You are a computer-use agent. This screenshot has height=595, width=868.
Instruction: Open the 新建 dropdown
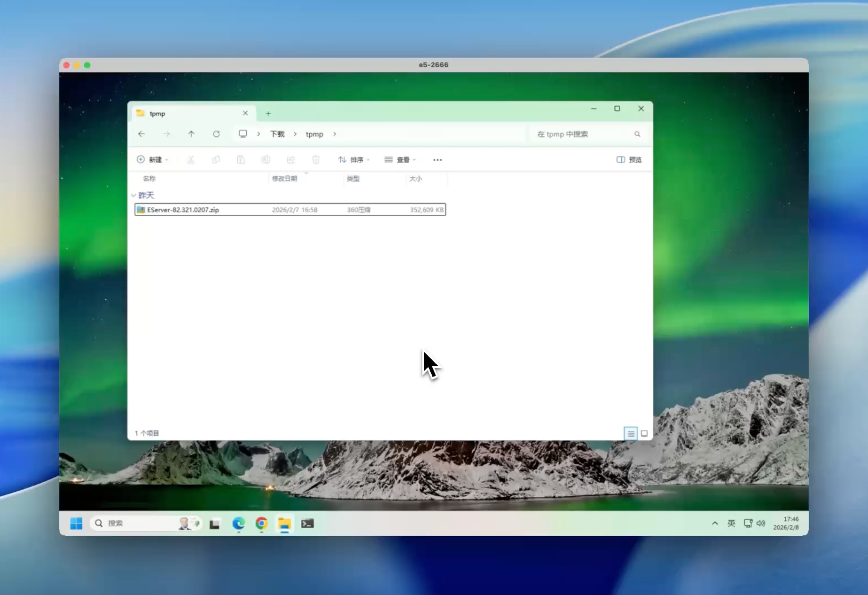pyautogui.click(x=152, y=160)
